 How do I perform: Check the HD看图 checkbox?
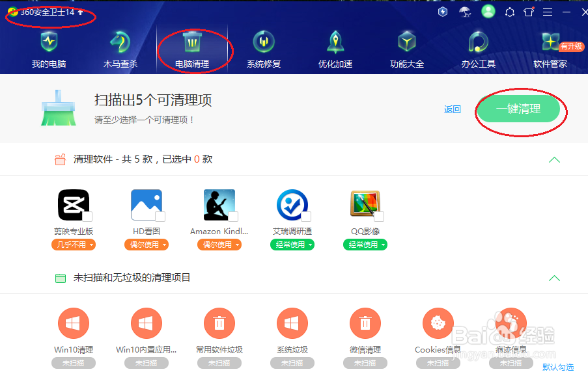(x=160, y=216)
